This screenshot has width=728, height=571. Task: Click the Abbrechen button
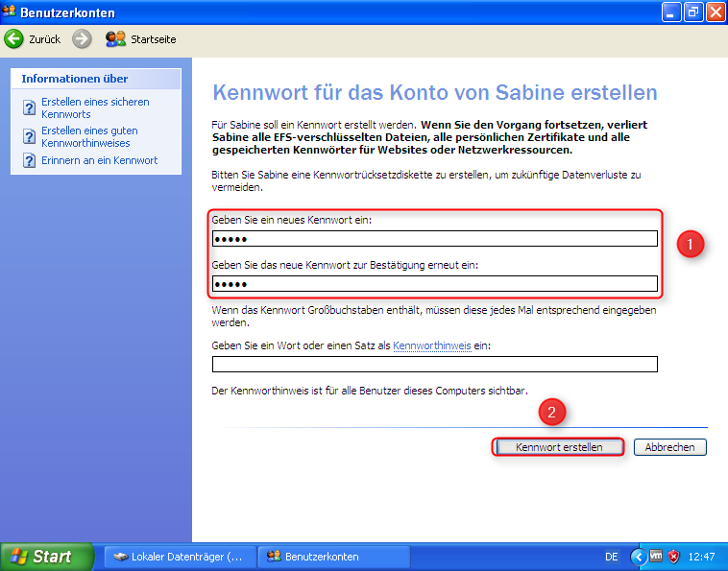[670, 447]
